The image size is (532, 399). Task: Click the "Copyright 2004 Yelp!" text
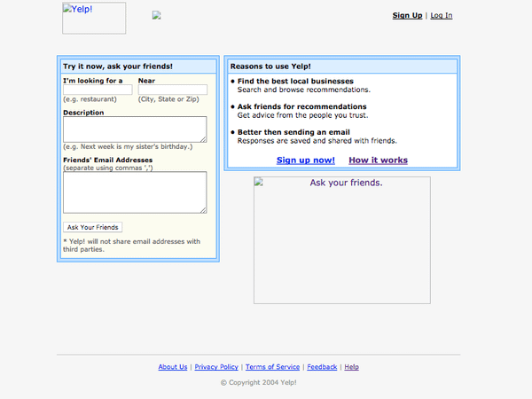(x=259, y=382)
